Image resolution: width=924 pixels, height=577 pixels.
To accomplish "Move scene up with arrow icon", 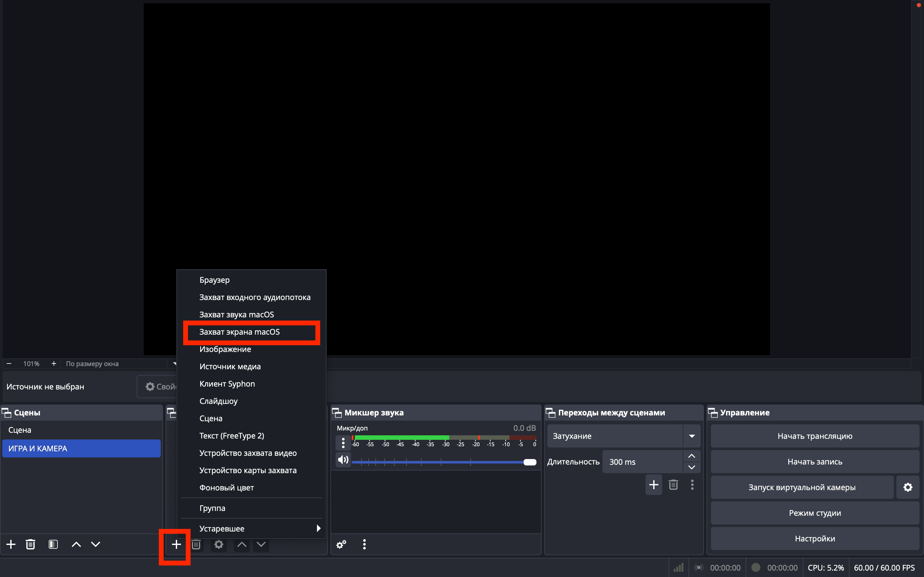I will pyautogui.click(x=76, y=544).
